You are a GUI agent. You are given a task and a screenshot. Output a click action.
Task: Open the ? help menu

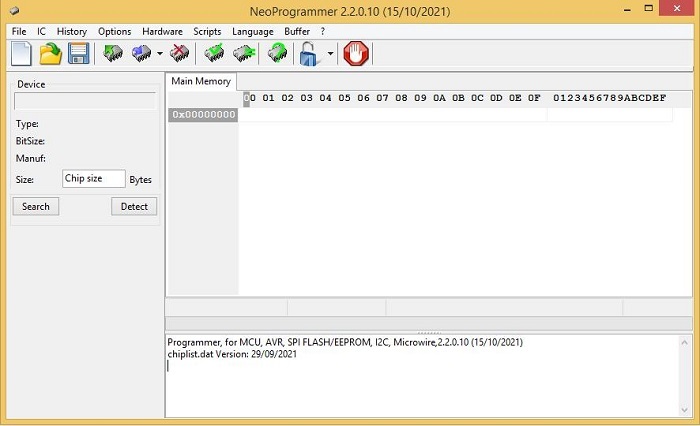322,31
